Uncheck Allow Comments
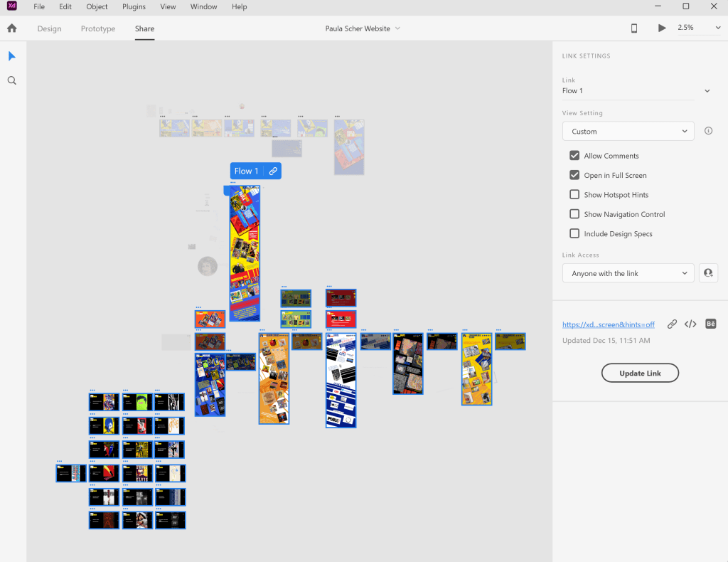This screenshot has height=562, width=728. [x=574, y=156]
